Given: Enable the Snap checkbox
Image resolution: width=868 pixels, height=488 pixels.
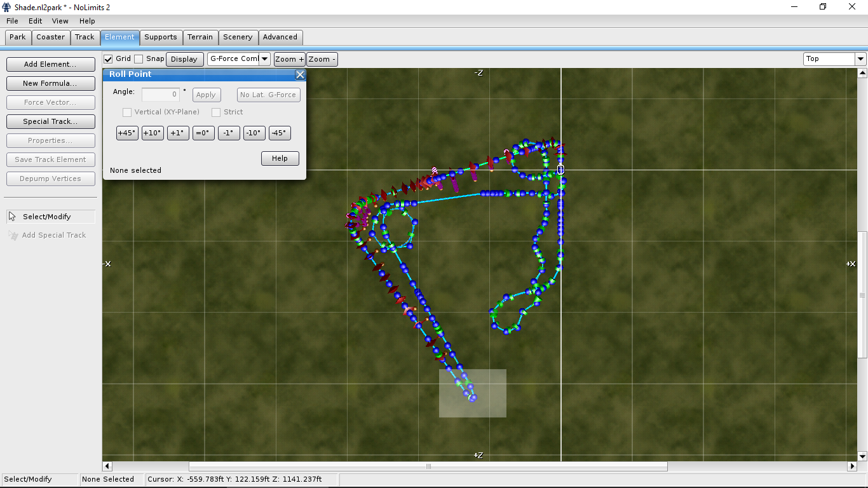Looking at the screenshot, I should point(139,59).
